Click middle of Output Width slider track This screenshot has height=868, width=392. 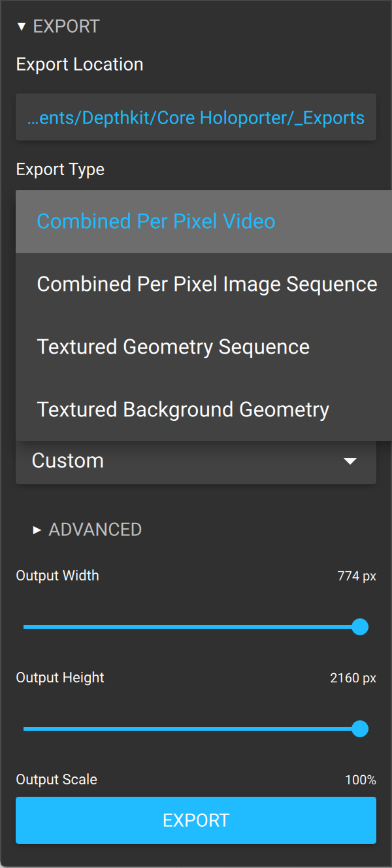(x=191, y=627)
